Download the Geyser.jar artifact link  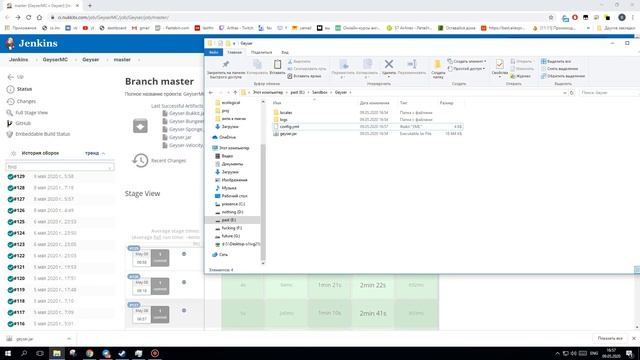[x=180, y=137]
